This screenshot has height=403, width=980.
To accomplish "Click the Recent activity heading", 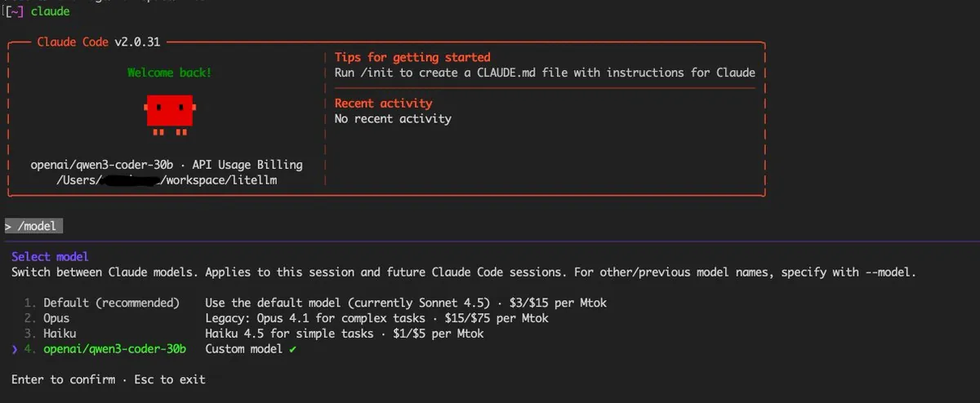I will click(x=384, y=103).
